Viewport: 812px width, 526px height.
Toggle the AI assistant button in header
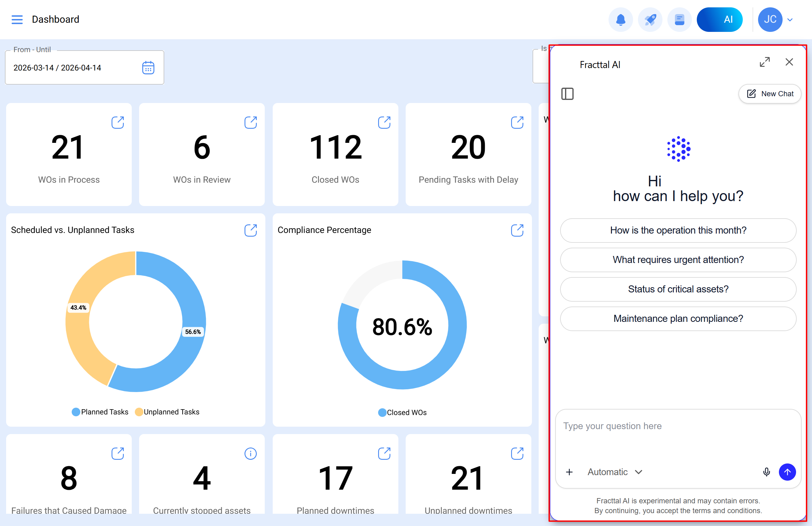point(719,19)
